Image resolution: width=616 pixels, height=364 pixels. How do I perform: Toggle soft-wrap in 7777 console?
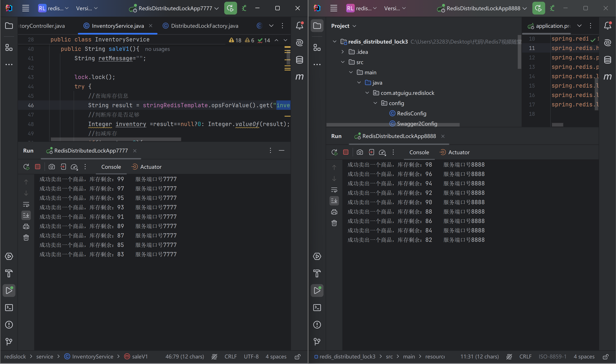click(26, 204)
